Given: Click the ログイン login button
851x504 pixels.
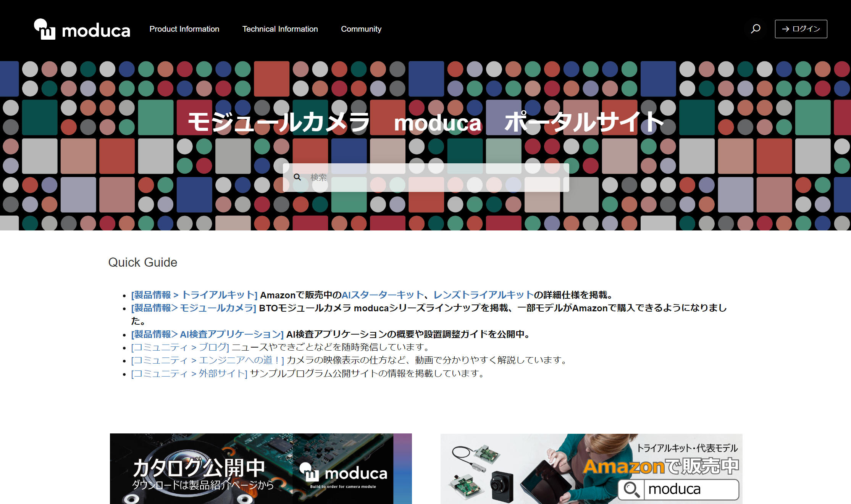Looking at the screenshot, I should coord(801,29).
